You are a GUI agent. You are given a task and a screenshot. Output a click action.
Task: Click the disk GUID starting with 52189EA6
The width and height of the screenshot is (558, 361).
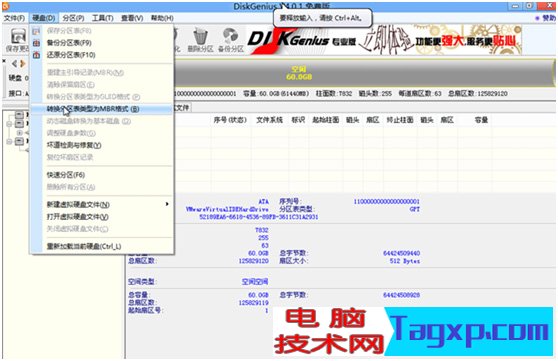pyautogui.click(x=259, y=217)
